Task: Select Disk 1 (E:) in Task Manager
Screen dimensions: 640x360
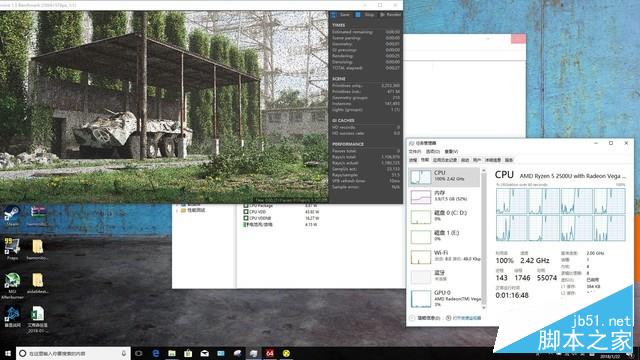Action: pyautogui.click(x=445, y=237)
